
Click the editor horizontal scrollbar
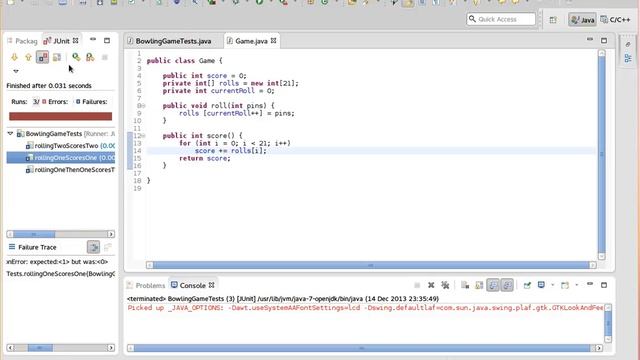[x=371, y=265]
